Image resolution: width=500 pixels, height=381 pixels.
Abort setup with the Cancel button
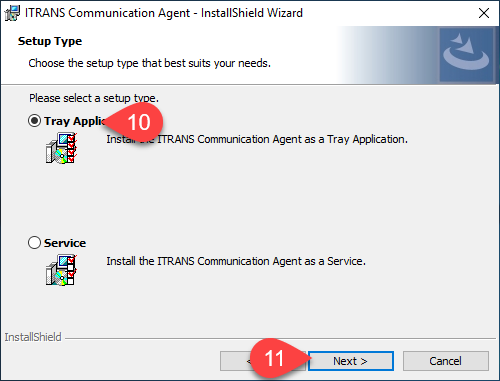point(446,361)
